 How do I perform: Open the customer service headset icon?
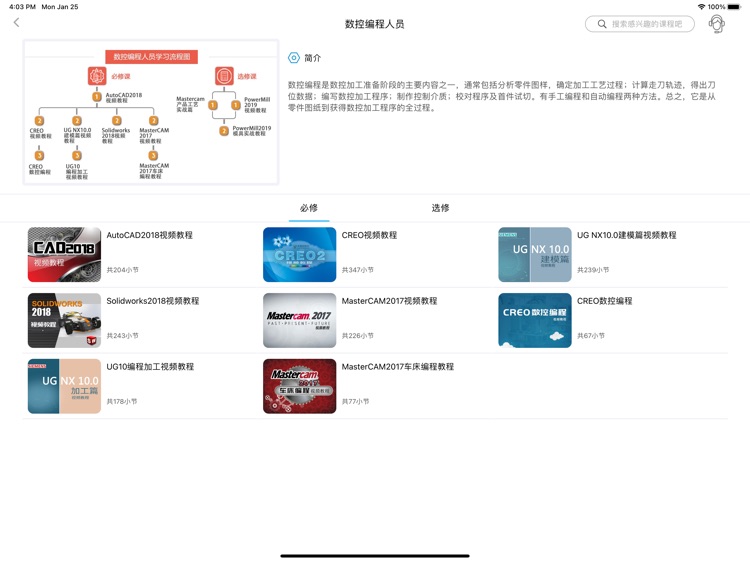pos(716,23)
